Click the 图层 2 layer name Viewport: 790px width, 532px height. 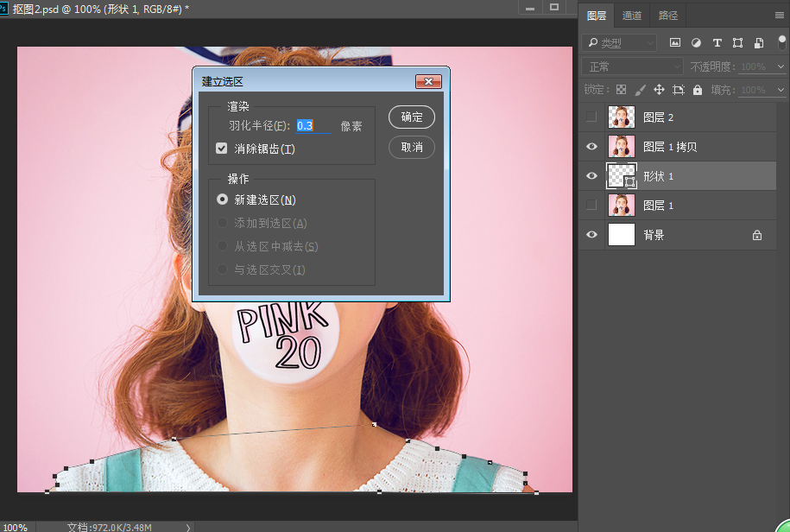click(x=658, y=117)
